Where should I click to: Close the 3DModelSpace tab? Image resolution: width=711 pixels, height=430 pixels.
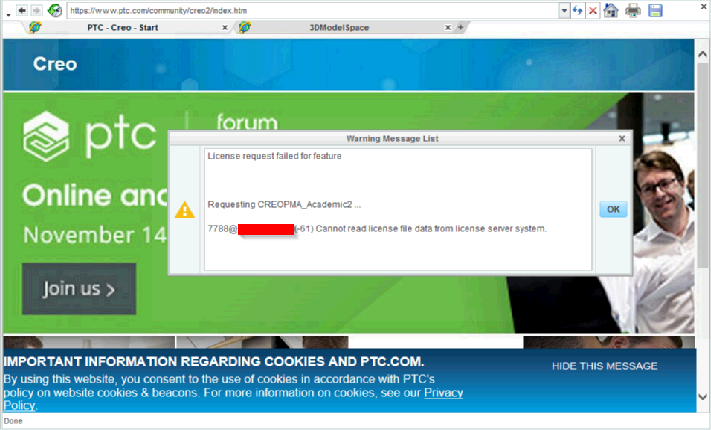[448, 28]
